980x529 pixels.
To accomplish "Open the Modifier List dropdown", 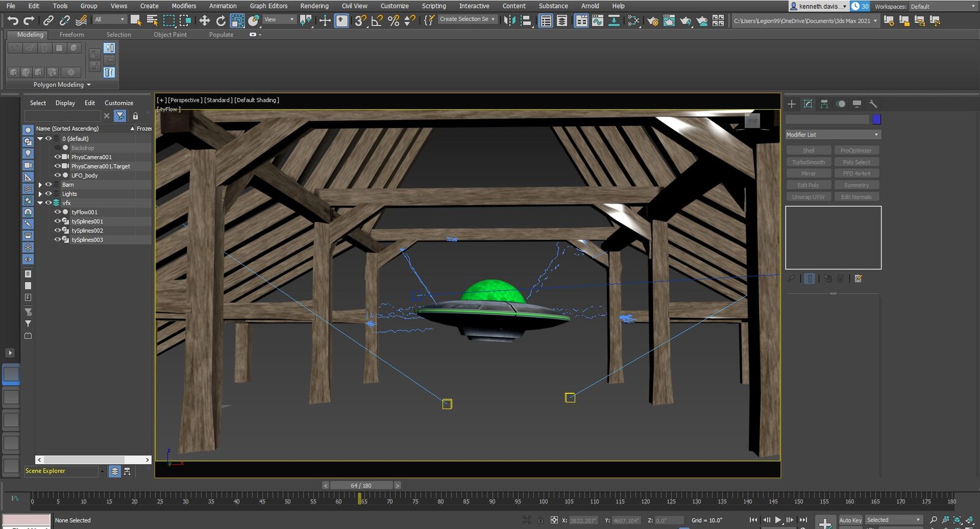I will click(832, 135).
